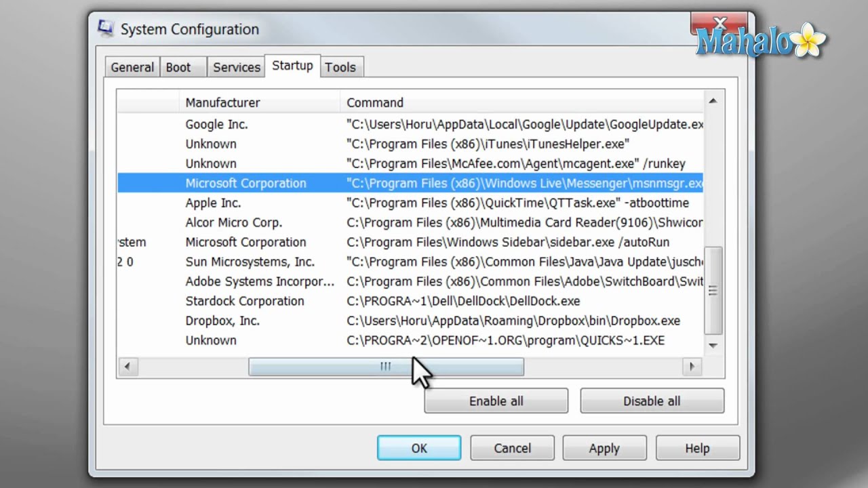Select the sidebar.exe /autoRun command
Screen dimensions: 868x488
point(508,242)
